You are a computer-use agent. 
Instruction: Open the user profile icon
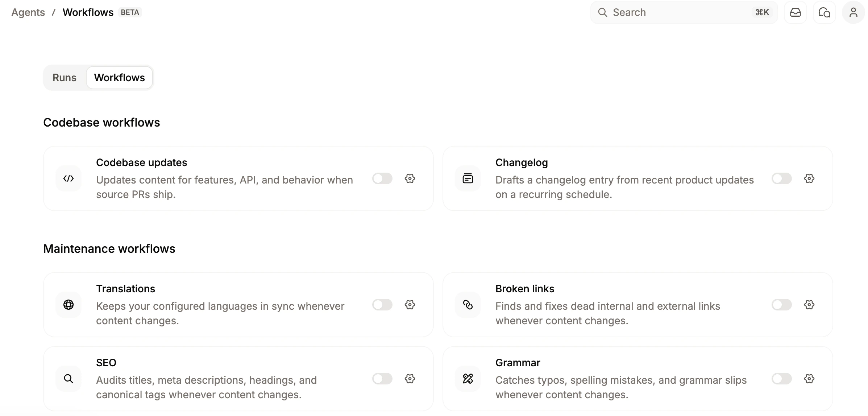pos(854,12)
